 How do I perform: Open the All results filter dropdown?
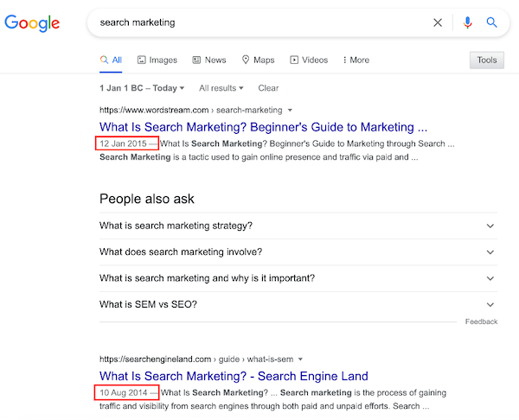pyautogui.click(x=221, y=88)
